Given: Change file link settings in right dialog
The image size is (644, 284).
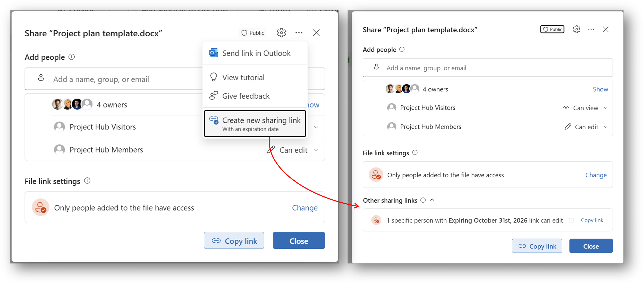Looking at the screenshot, I should (596, 175).
